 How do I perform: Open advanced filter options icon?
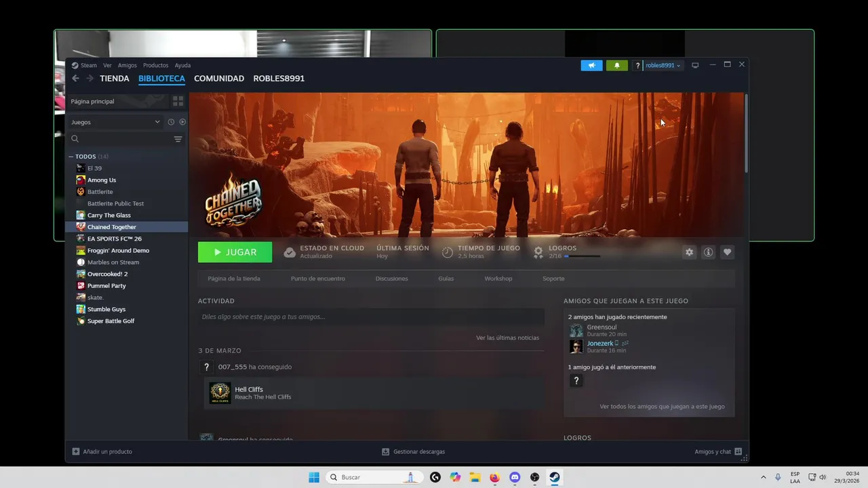coord(178,139)
